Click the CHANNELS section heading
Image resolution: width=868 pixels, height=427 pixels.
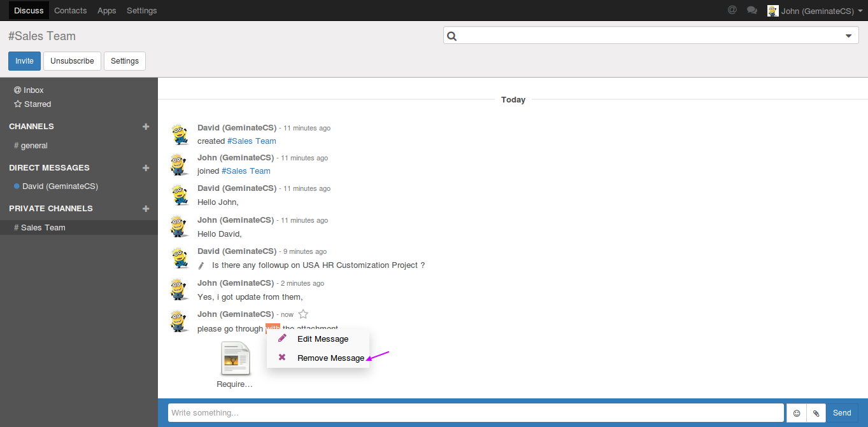pos(31,127)
